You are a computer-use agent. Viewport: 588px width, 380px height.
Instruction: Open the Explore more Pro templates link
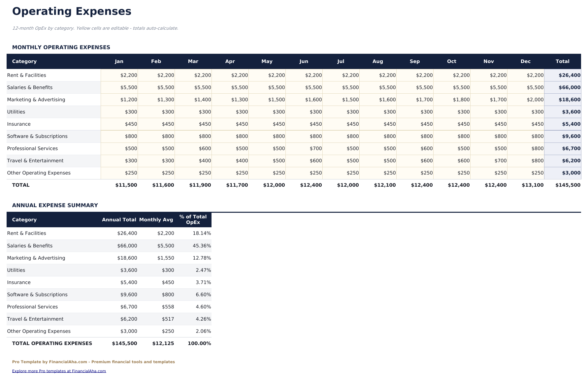point(59,371)
